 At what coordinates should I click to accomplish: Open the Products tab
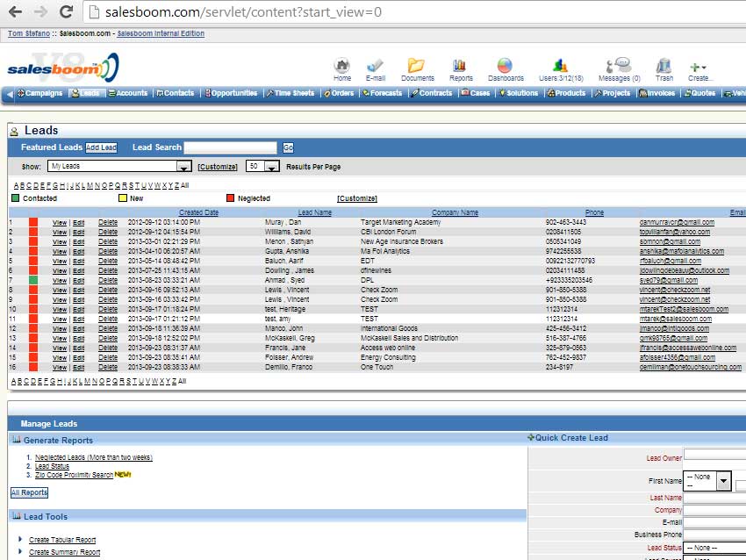[x=567, y=93]
